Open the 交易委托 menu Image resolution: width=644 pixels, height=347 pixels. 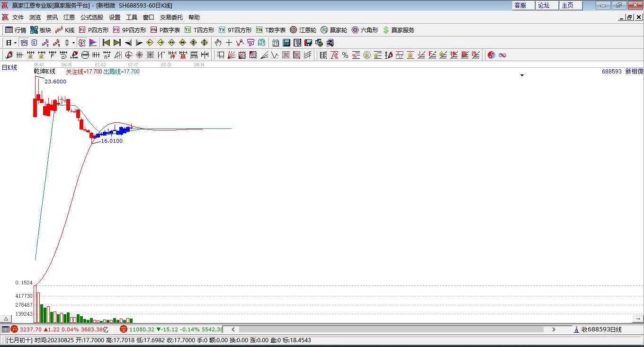tap(171, 17)
